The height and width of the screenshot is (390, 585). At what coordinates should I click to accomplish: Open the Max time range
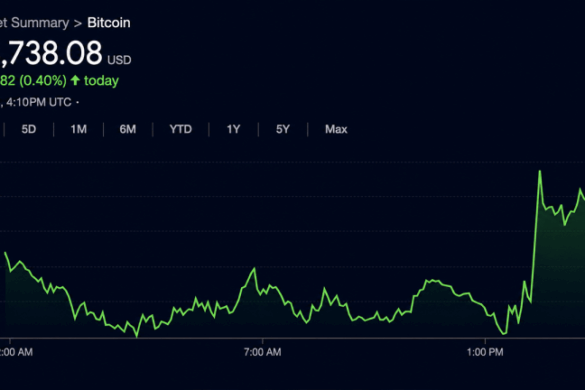336,130
